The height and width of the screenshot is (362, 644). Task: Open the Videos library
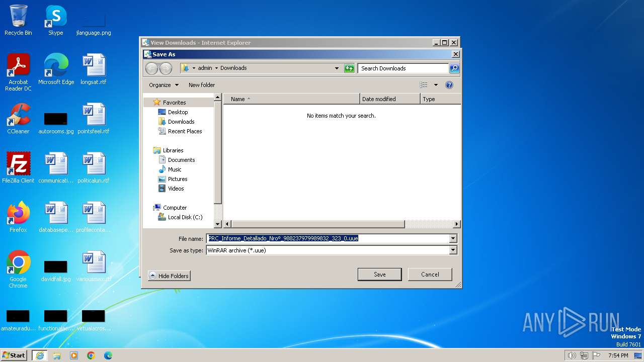[176, 189]
